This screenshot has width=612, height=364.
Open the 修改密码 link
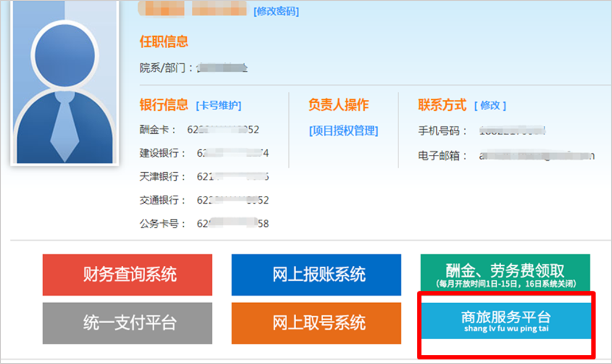tap(276, 11)
